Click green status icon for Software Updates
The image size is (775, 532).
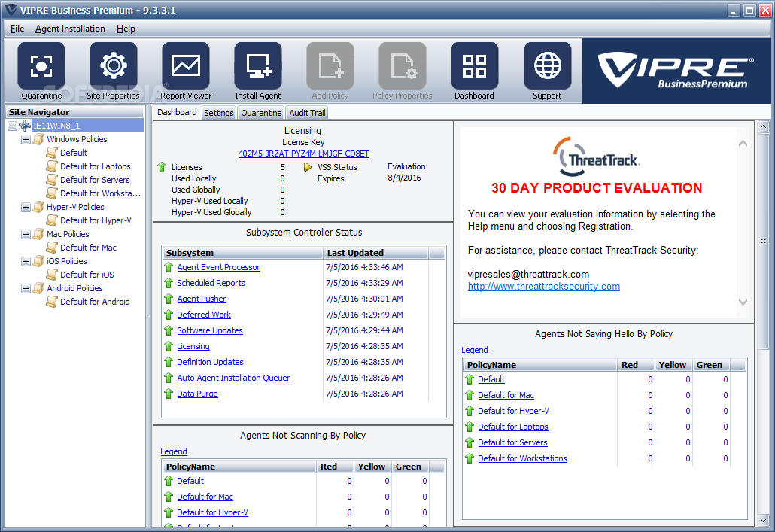(169, 331)
